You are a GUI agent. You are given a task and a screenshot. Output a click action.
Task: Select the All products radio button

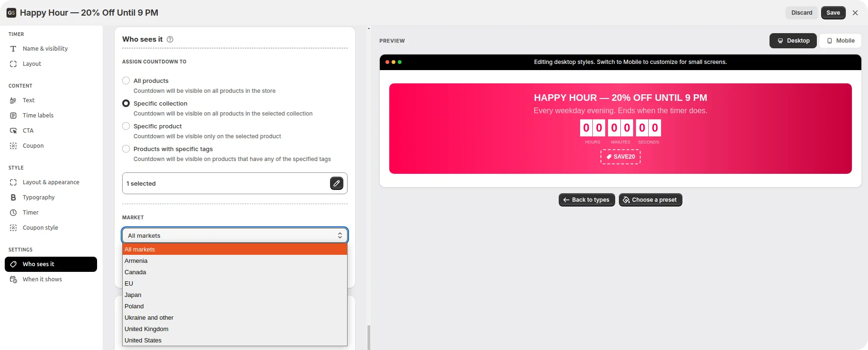[x=126, y=81]
